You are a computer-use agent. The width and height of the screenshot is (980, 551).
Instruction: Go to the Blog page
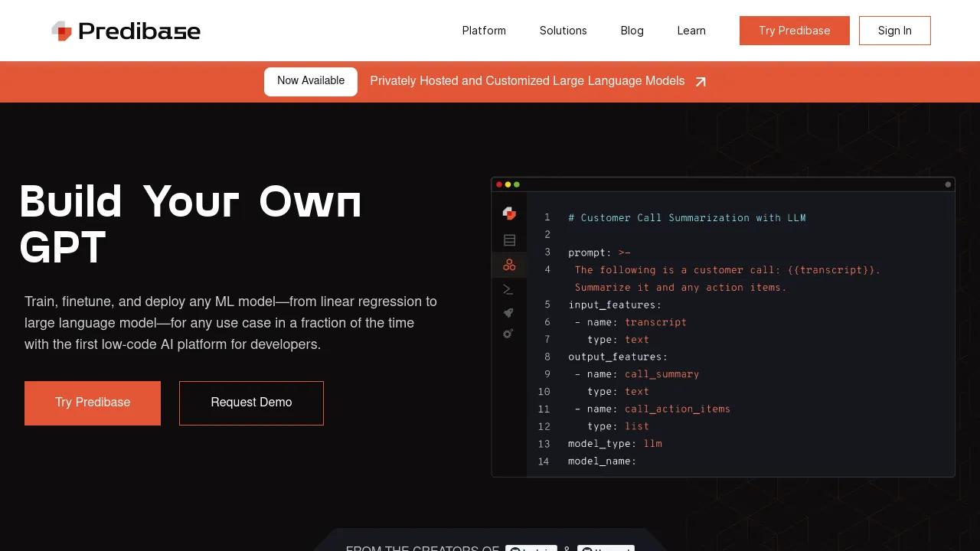[632, 31]
